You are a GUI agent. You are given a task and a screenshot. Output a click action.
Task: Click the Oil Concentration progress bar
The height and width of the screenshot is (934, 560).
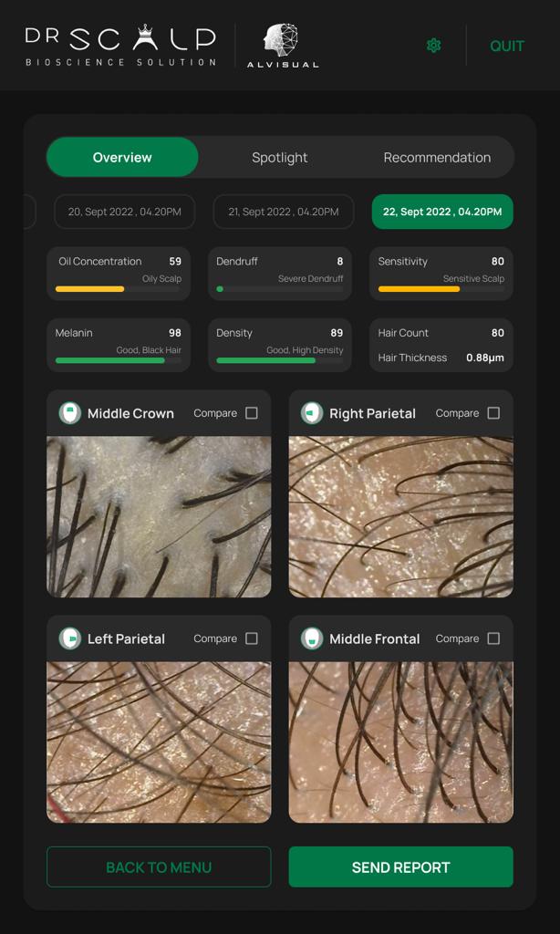tap(119, 289)
